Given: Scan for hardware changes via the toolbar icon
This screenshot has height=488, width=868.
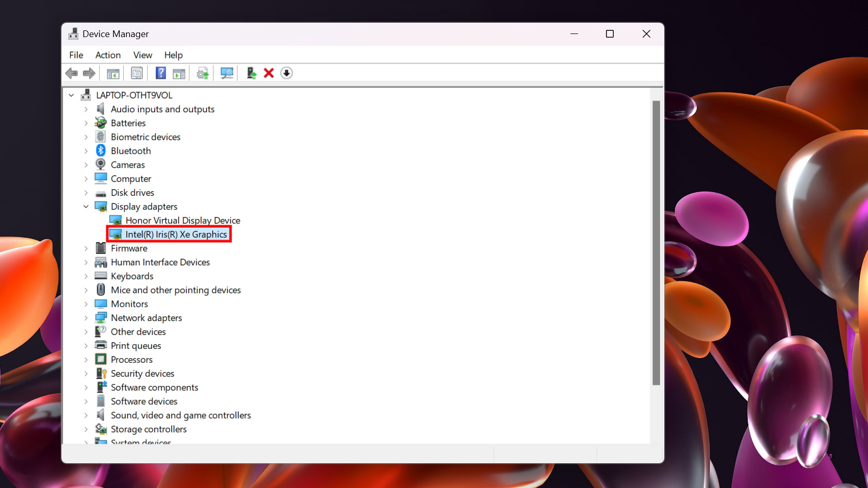Looking at the screenshot, I should pos(227,73).
